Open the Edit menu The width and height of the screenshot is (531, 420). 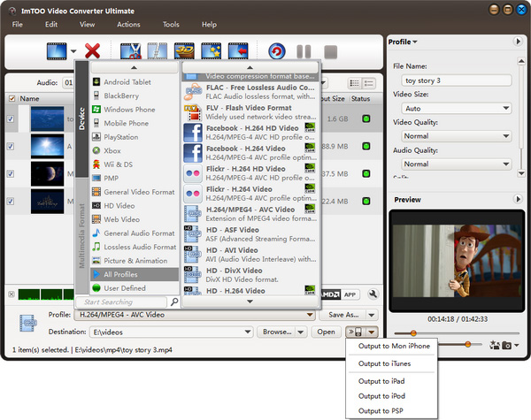51,25
